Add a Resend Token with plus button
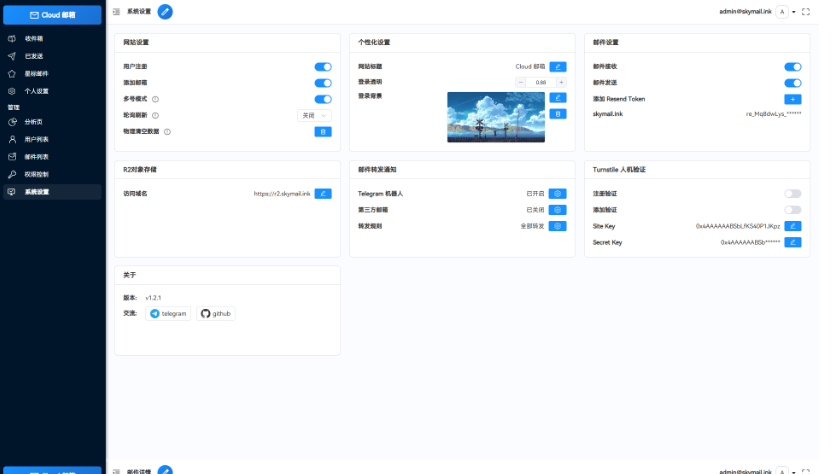The width and height of the screenshot is (834, 474). click(793, 99)
